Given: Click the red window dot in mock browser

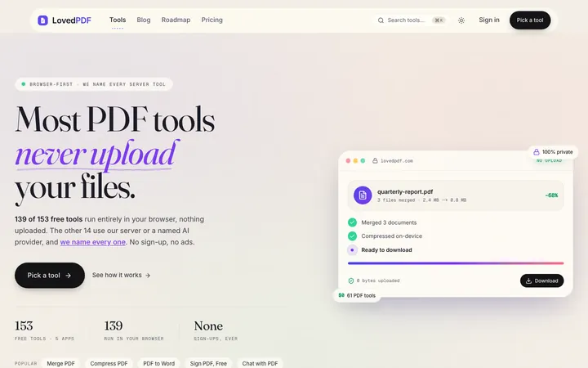Looking at the screenshot, I should pos(348,161).
